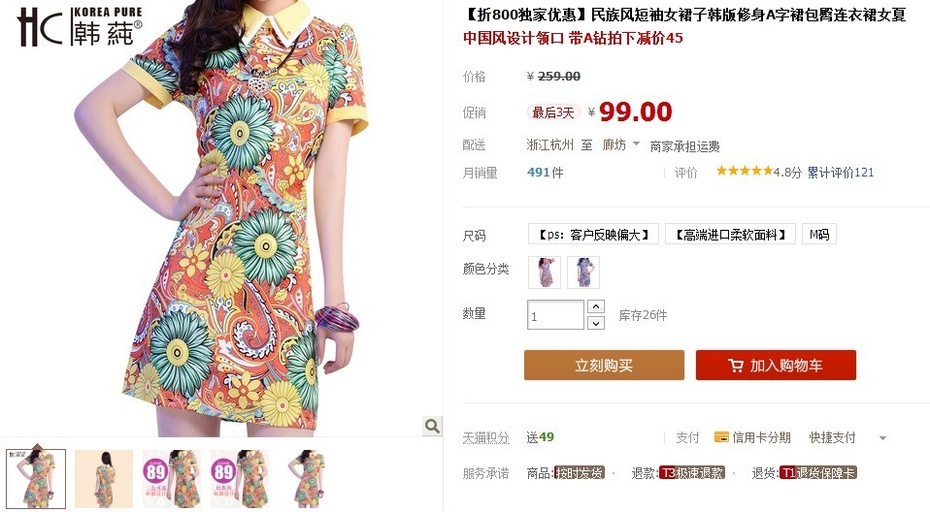Image resolution: width=930 pixels, height=512 pixels.
Task: Click the 加入购物车 add to cart button
Action: click(x=776, y=365)
